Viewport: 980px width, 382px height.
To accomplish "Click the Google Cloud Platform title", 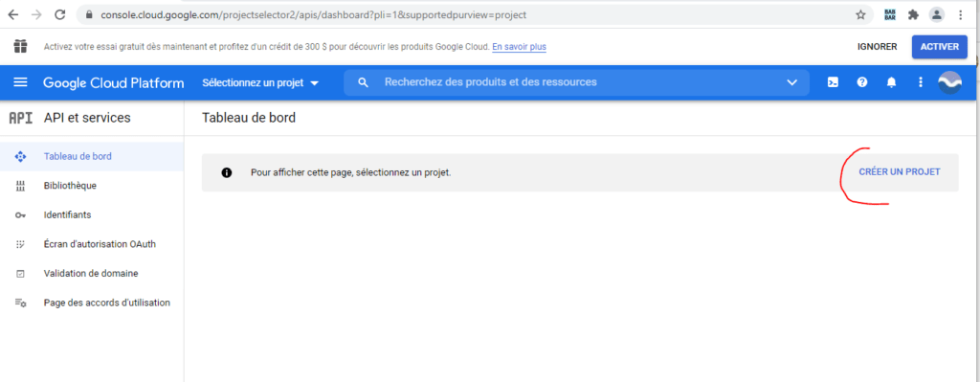I will pyautogui.click(x=114, y=82).
